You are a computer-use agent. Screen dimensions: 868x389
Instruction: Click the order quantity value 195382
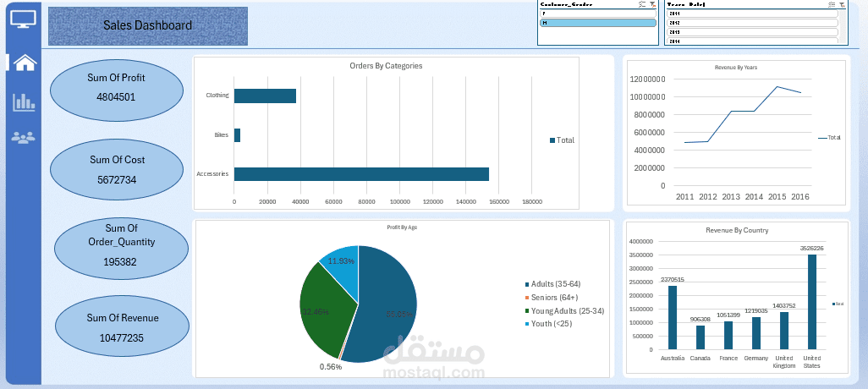[x=119, y=261]
